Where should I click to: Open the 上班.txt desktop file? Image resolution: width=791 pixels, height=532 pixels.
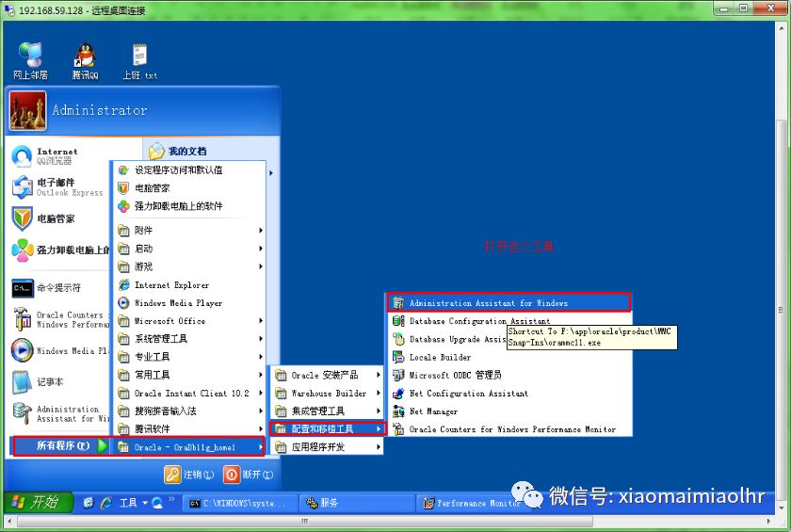(x=139, y=60)
